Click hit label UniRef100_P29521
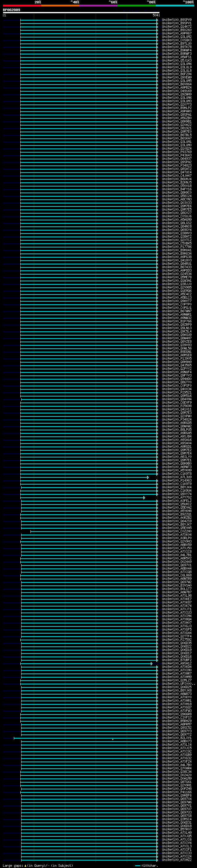 point(177,392)
